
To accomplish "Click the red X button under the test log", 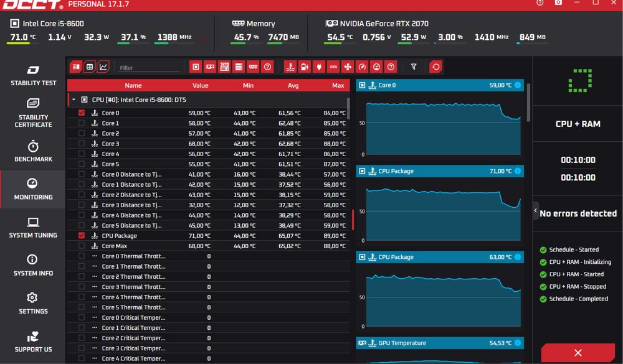I will (578, 352).
